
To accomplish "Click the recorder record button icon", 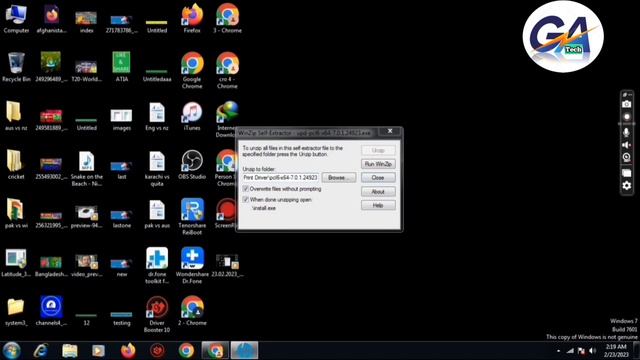I will (x=627, y=117).
